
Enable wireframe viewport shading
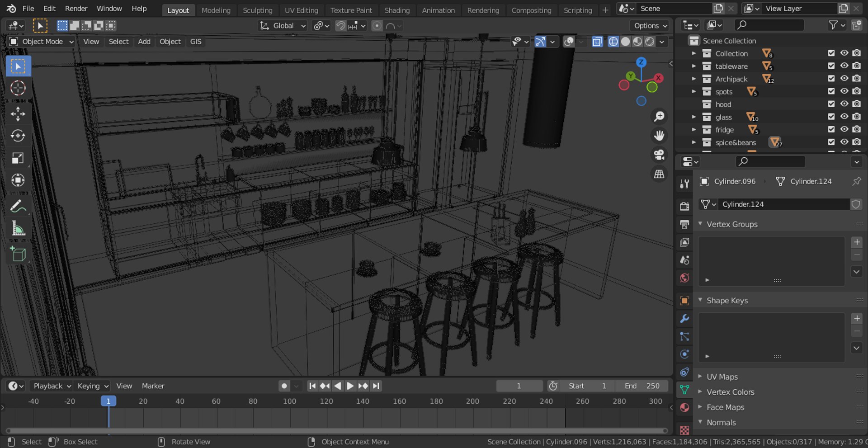[613, 42]
